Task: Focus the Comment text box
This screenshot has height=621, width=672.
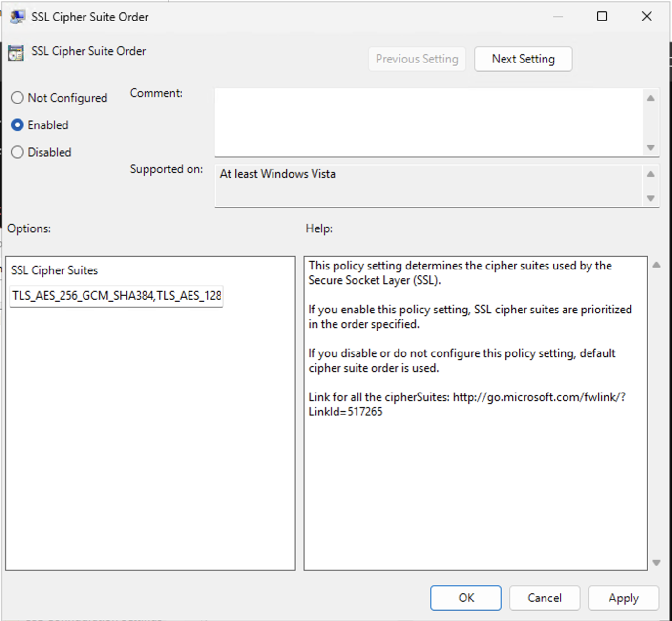Action: (x=429, y=122)
